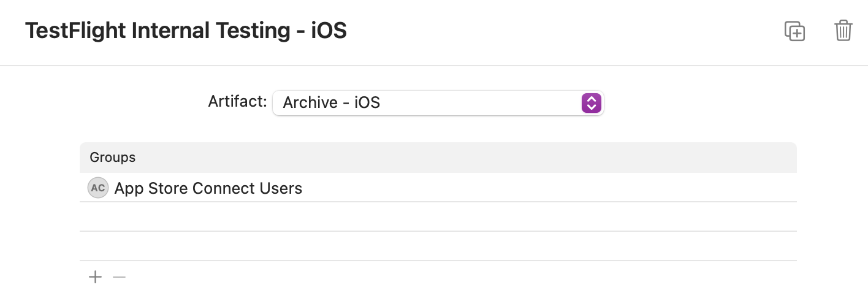Open the Artifact dropdown menu
The height and width of the screenshot is (298, 868).
tap(438, 103)
